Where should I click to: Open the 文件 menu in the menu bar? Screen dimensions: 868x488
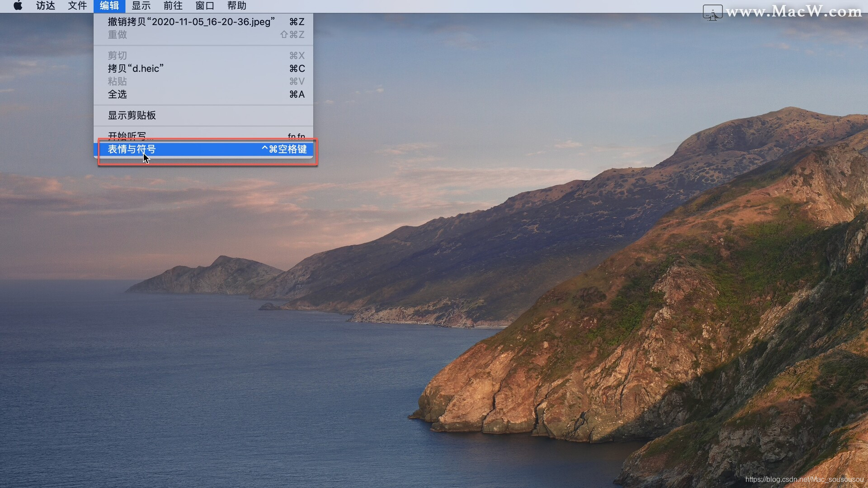(x=77, y=6)
